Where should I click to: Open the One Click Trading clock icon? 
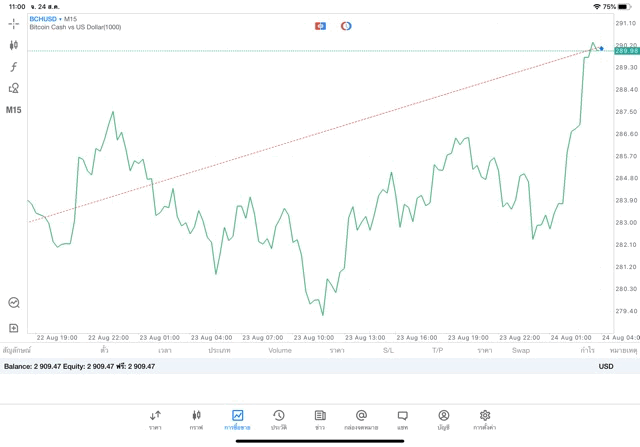click(14, 302)
